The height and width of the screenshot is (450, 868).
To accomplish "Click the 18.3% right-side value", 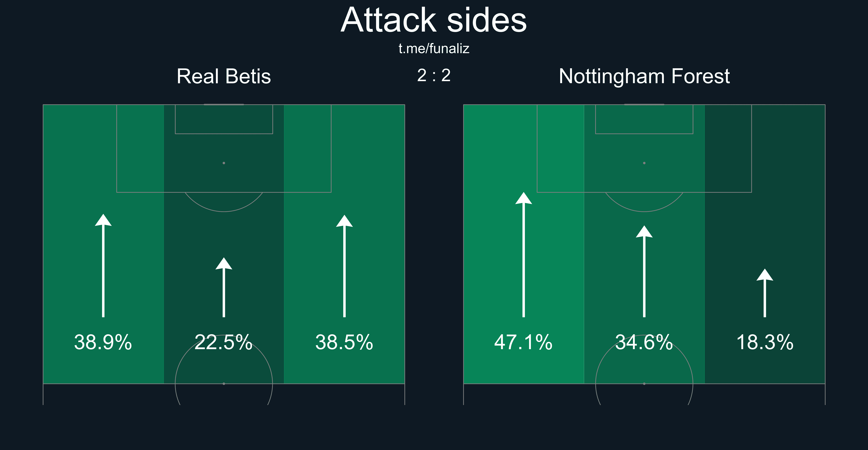I will coord(765,342).
